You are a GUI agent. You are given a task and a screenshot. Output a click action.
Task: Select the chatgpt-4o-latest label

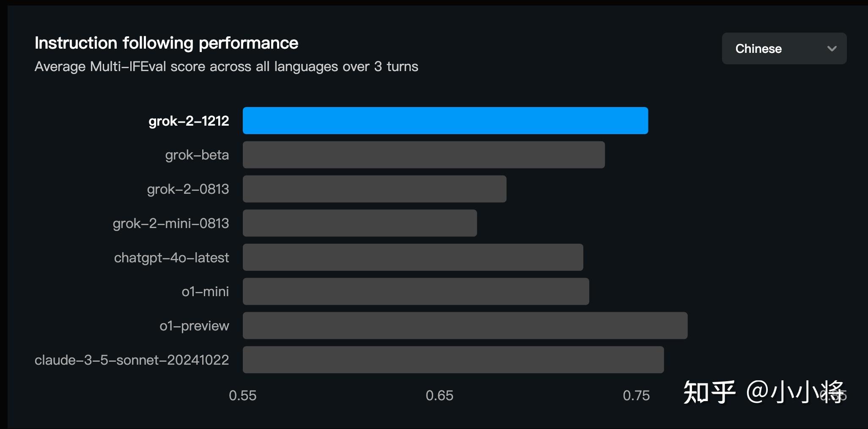tap(171, 258)
